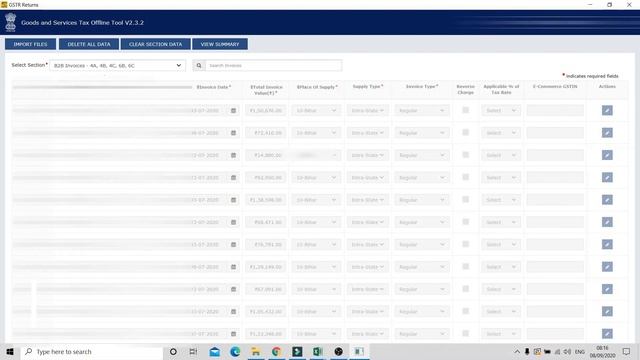Image resolution: width=640 pixels, height=360 pixels.
Task: Open Place Of Supply dropdown for ₹72,410.00 invoice
Action: (316, 133)
